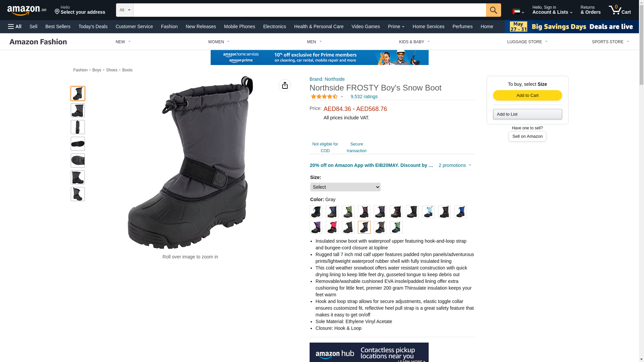The width and height of the screenshot is (644, 362).
Task: Choose the pink boot color swatch
Action: coord(332,227)
